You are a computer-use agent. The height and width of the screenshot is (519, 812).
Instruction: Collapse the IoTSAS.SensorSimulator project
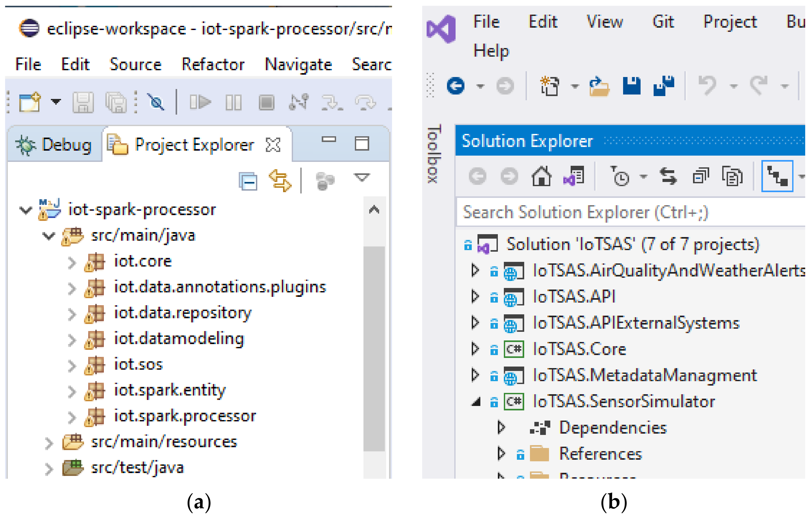pos(476,402)
